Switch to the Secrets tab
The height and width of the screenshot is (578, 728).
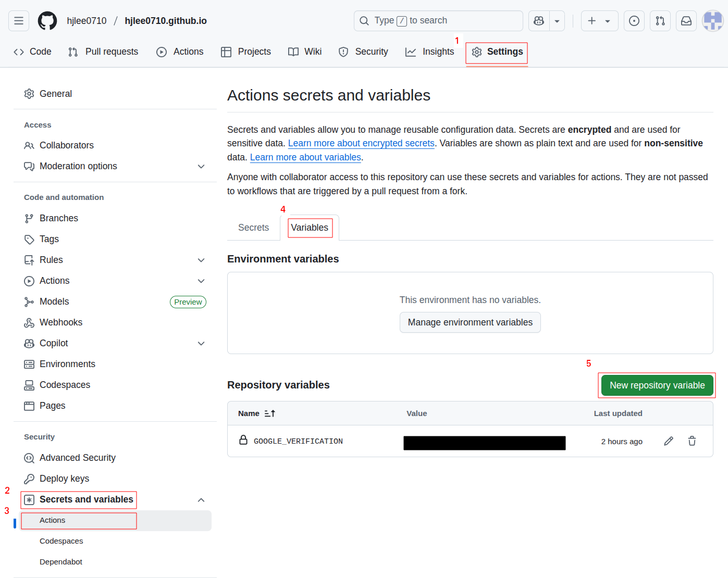tap(253, 228)
